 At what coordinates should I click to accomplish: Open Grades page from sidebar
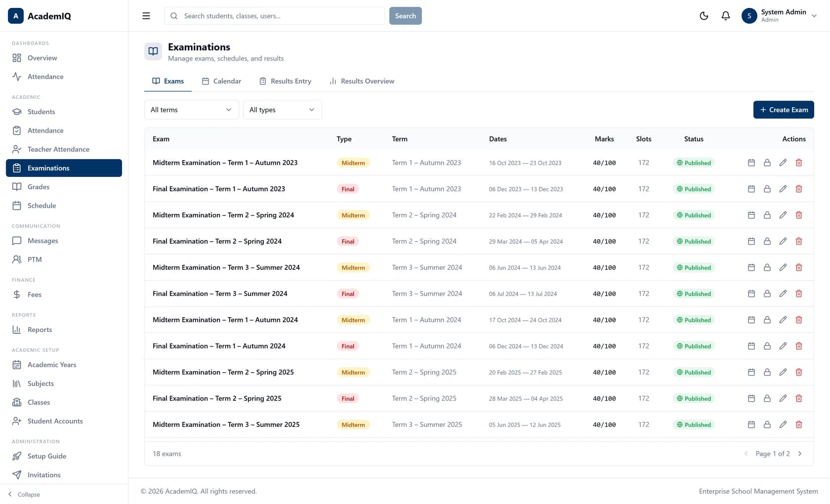[x=64, y=187]
